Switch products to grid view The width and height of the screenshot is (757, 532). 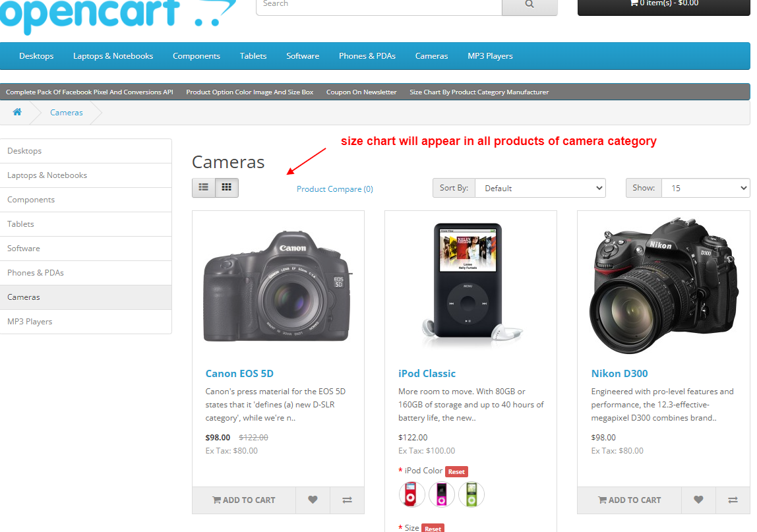227,187
